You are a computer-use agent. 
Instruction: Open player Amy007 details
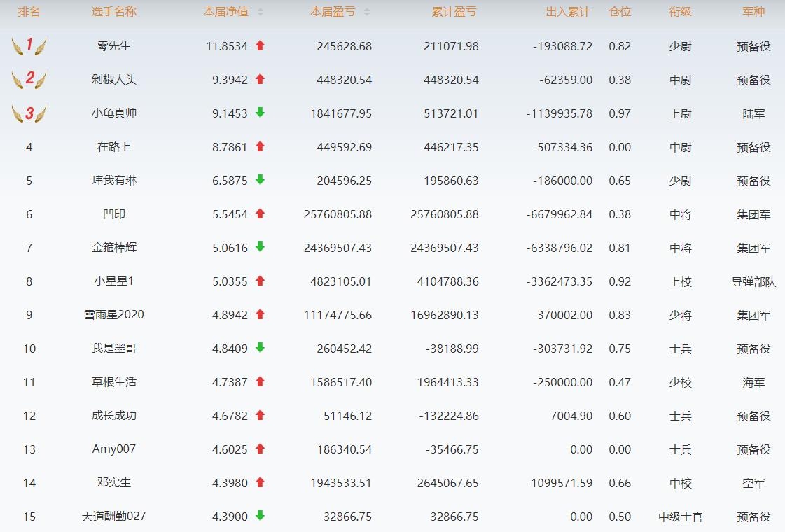[x=113, y=449]
